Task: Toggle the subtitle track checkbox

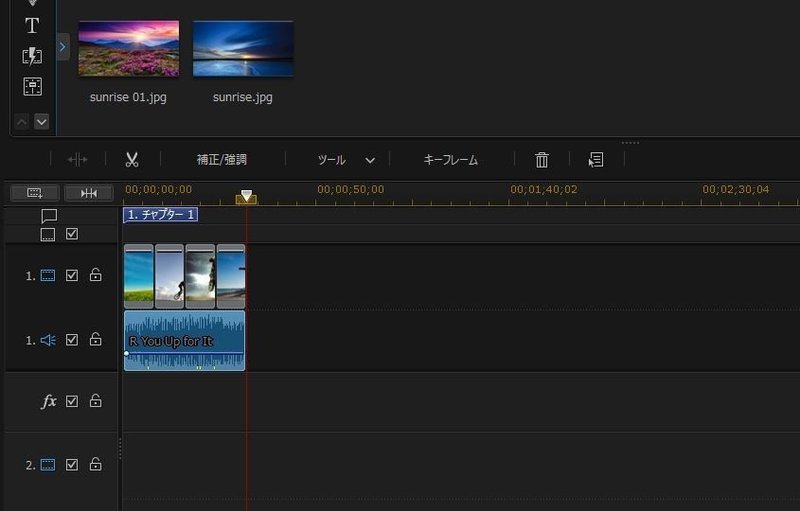Action: pos(72,234)
